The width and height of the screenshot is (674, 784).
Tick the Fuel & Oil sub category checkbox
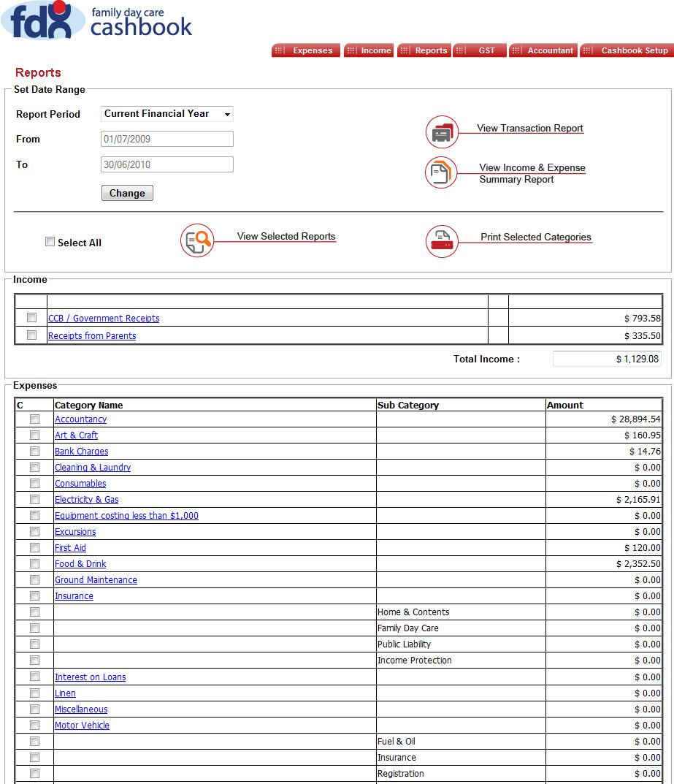(x=34, y=741)
